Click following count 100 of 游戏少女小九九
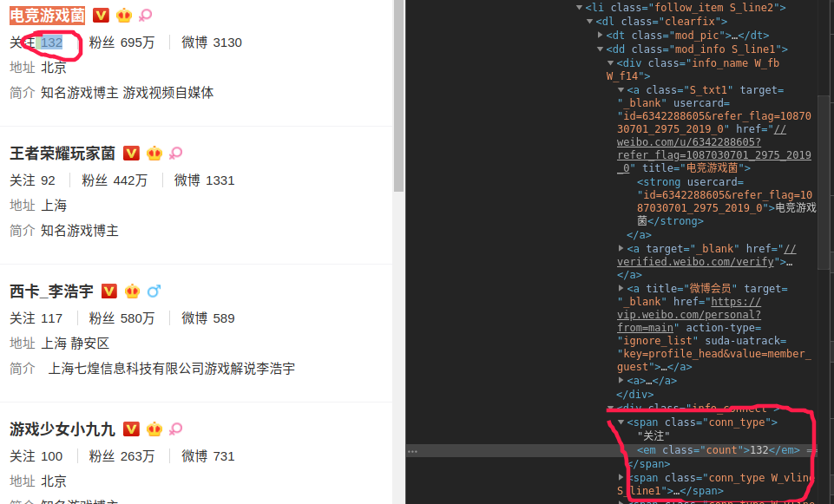The image size is (834, 504). [51, 455]
